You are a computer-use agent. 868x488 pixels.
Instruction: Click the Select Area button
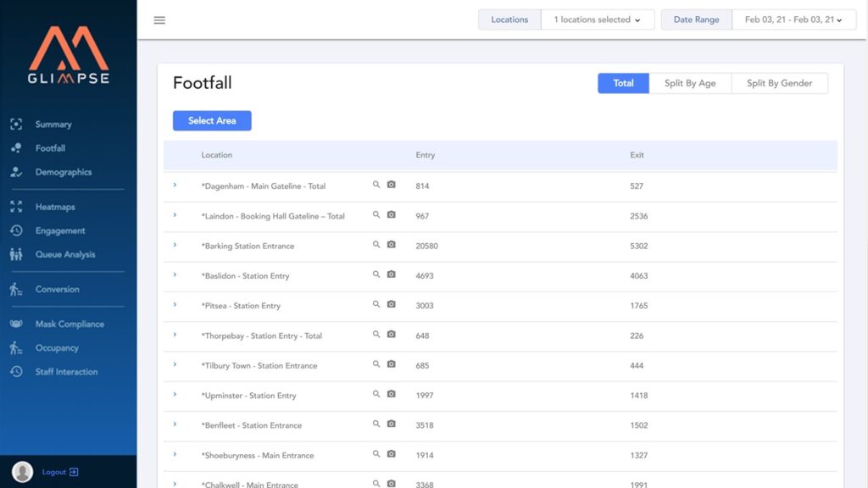pyautogui.click(x=212, y=120)
